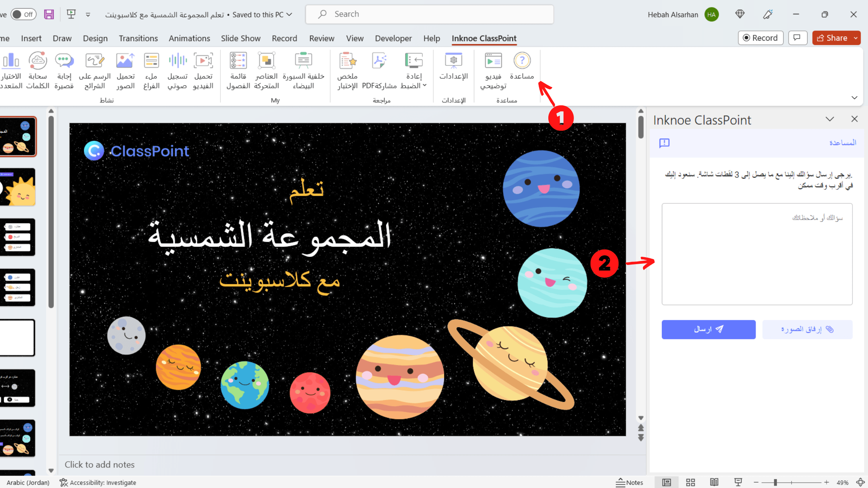Screen dimensions: 868x488
Task: Switch to Normal view
Action: pos(666,483)
